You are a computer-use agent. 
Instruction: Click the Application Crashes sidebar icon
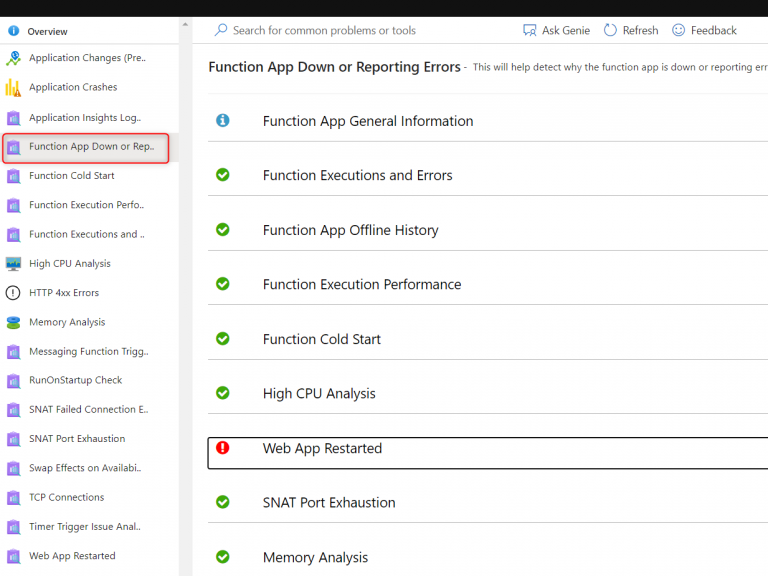click(13, 88)
